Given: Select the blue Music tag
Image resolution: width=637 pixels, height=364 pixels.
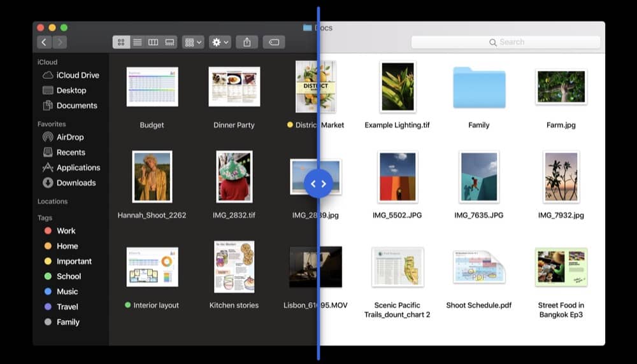Looking at the screenshot, I should 61,291.
